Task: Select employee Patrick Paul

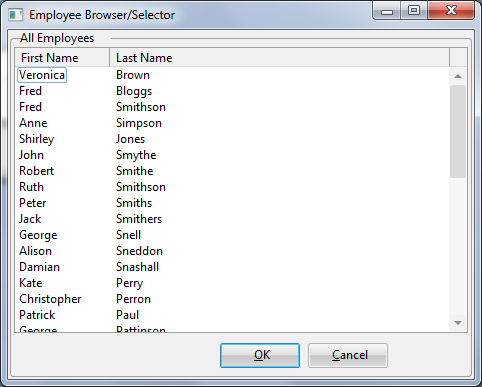Action: tap(232, 315)
